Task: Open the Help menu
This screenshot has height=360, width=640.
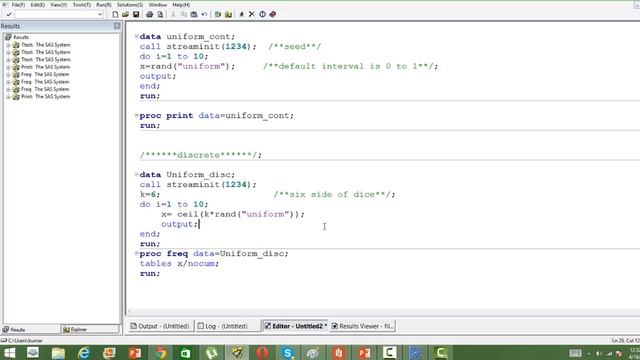Action: coord(181,5)
